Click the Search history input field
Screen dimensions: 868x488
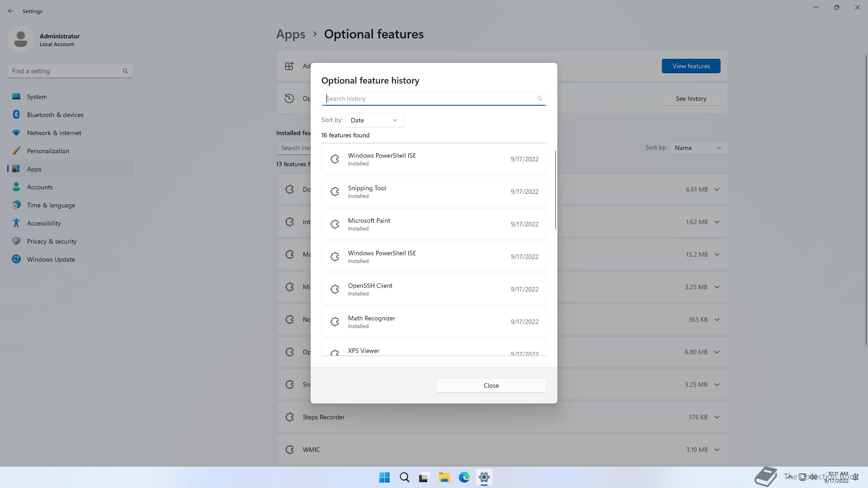pyautogui.click(x=434, y=99)
